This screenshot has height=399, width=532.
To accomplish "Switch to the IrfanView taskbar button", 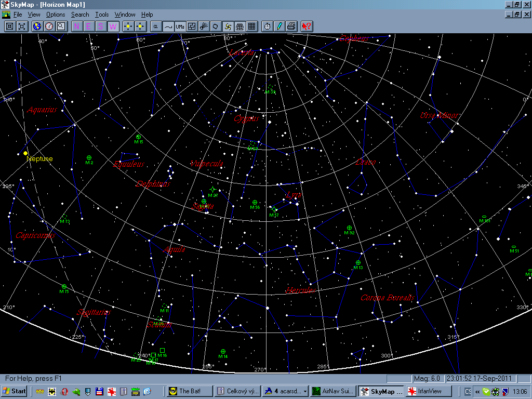I will click(x=429, y=391).
